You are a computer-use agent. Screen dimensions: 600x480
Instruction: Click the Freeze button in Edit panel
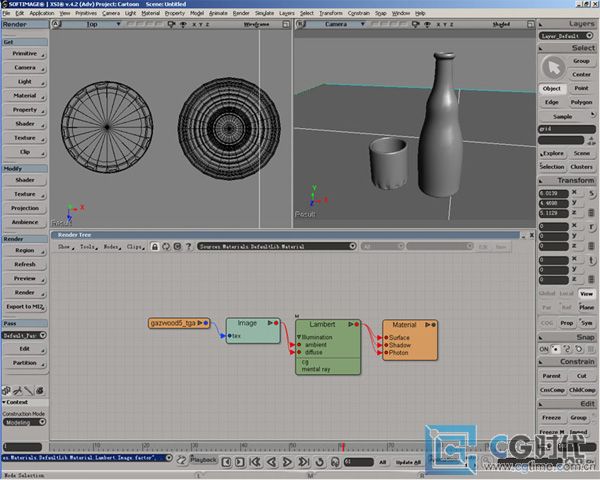(552, 417)
